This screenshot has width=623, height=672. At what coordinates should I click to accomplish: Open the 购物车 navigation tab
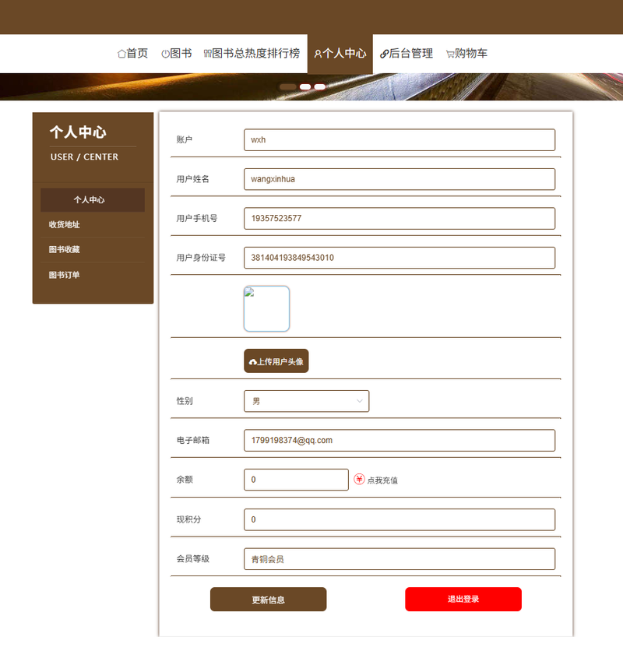(466, 54)
